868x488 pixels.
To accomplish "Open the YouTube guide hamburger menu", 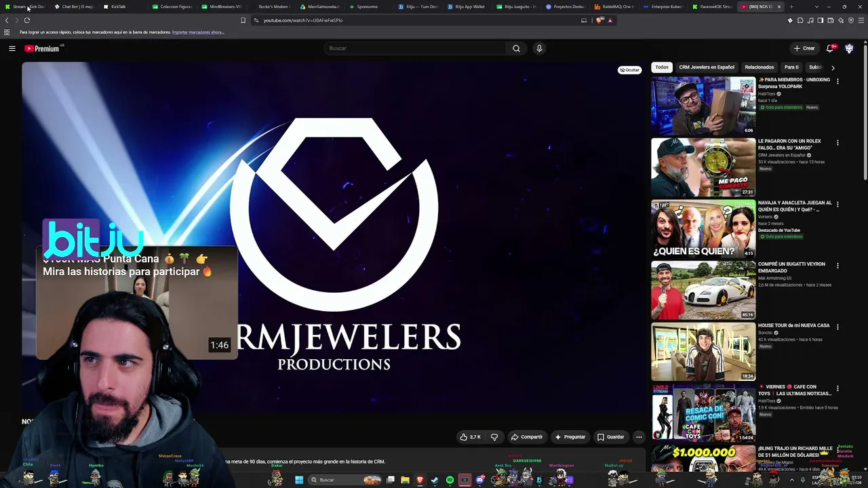I will [x=12, y=48].
